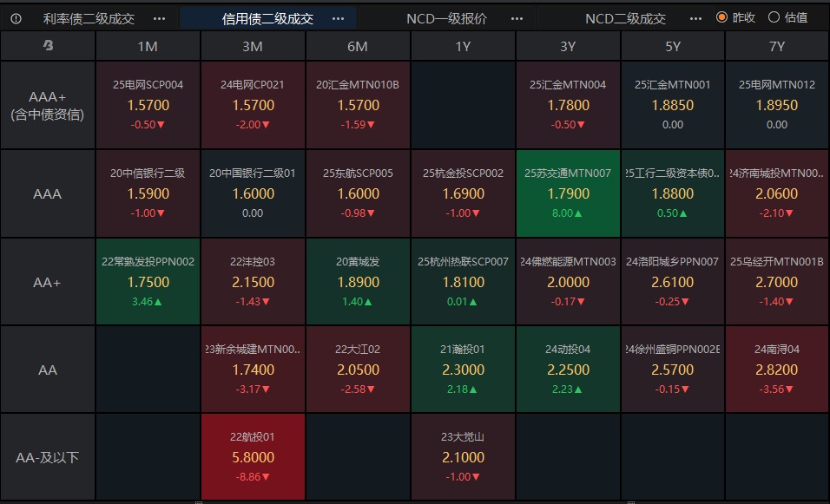This screenshot has width=830, height=504.
Task: Select the 估值 radio button
Action: tap(774, 17)
